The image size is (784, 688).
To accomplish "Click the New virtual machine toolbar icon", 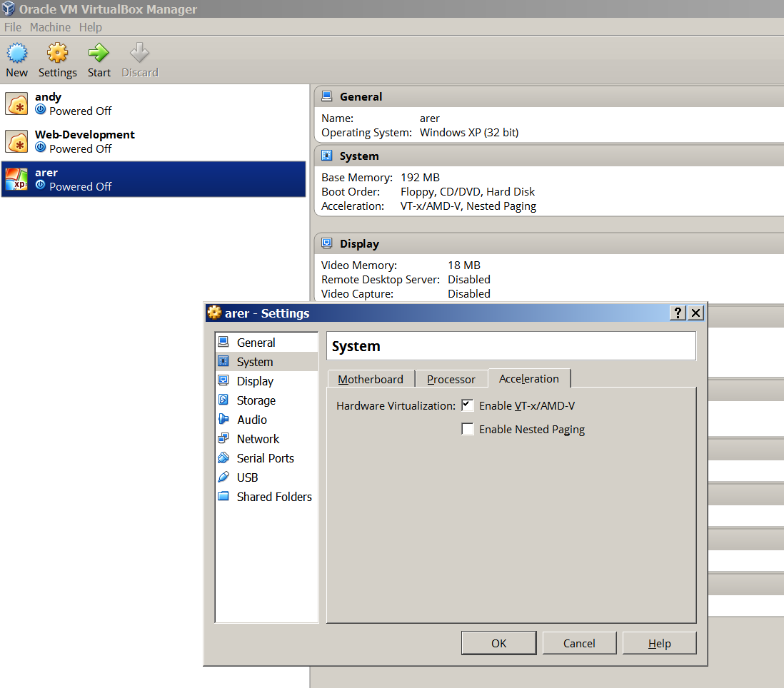I will tap(17, 53).
